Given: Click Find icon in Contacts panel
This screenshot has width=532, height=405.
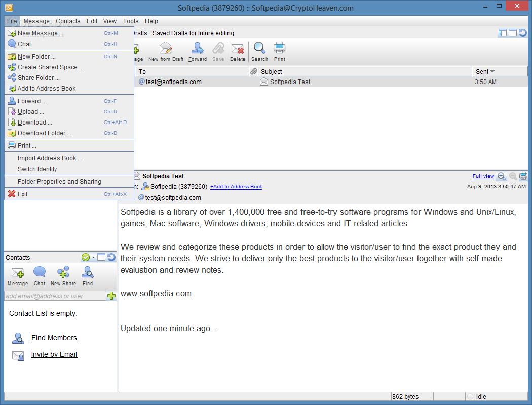Looking at the screenshot, I should click(88, 272).
